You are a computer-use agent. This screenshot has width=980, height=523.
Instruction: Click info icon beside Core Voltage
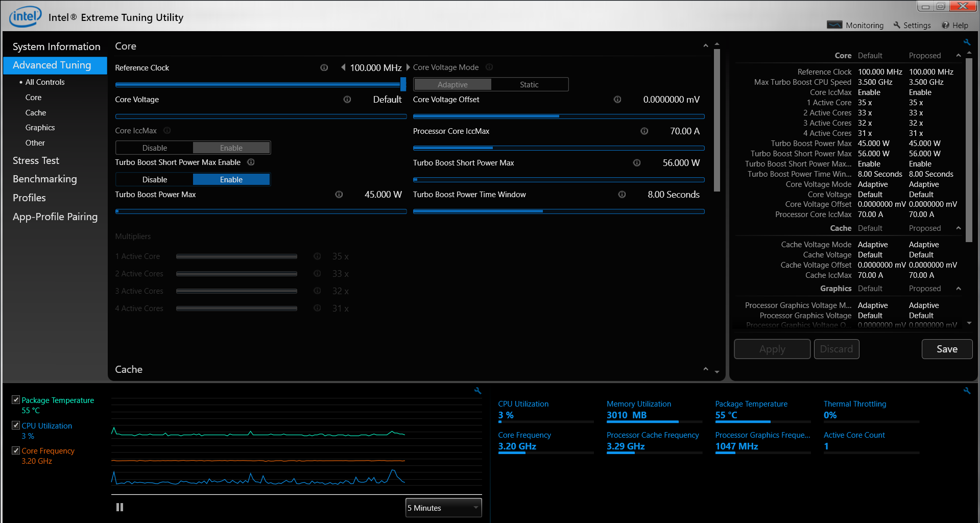pos(347,99)
